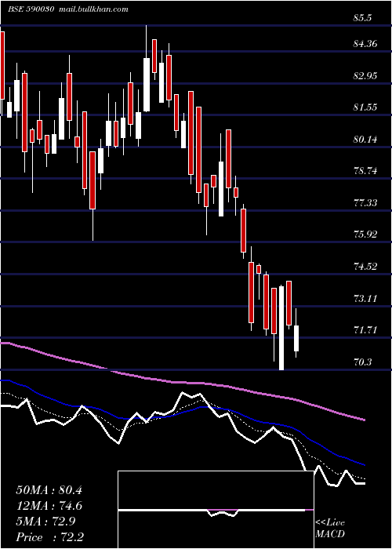Image resolution: width=392 pixels, height=549 pixels.
Task: Click inside the MACD histogram panel
Action: [x=216, y=510]
